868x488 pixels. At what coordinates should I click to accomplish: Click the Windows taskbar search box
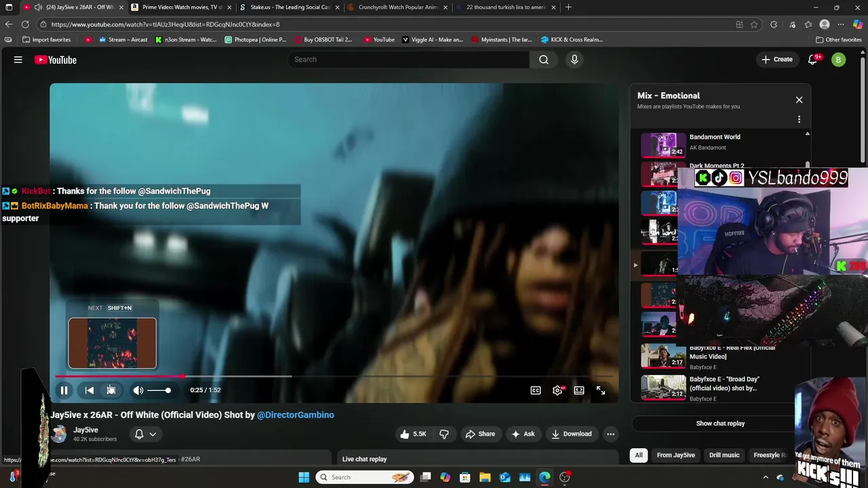coord(366,477)
